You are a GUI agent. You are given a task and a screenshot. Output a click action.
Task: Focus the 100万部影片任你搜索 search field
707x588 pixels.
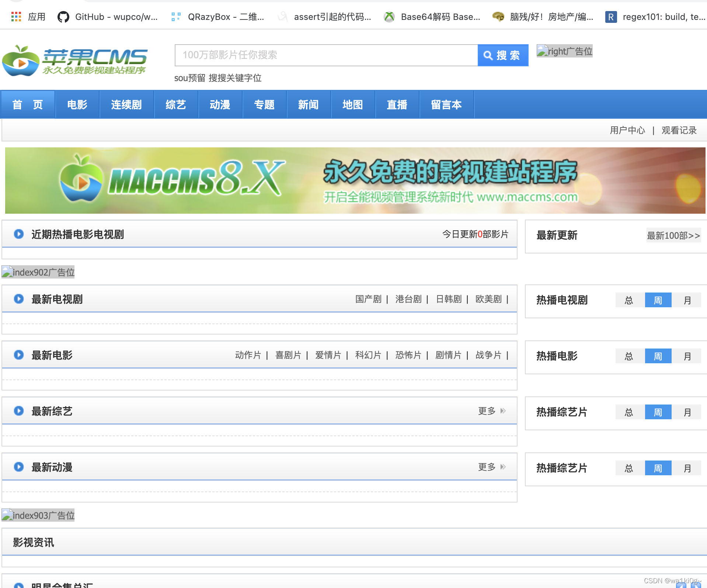click(x=326, y=55)
